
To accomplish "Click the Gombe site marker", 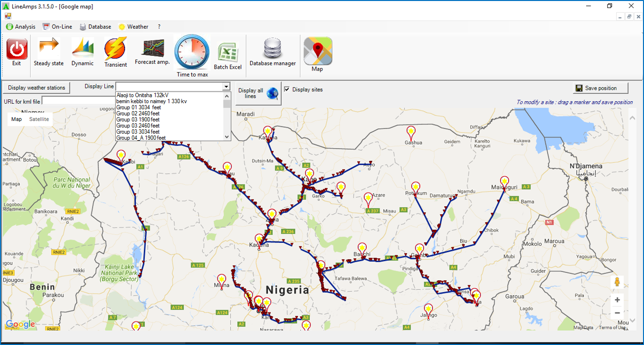I will 419,249.
